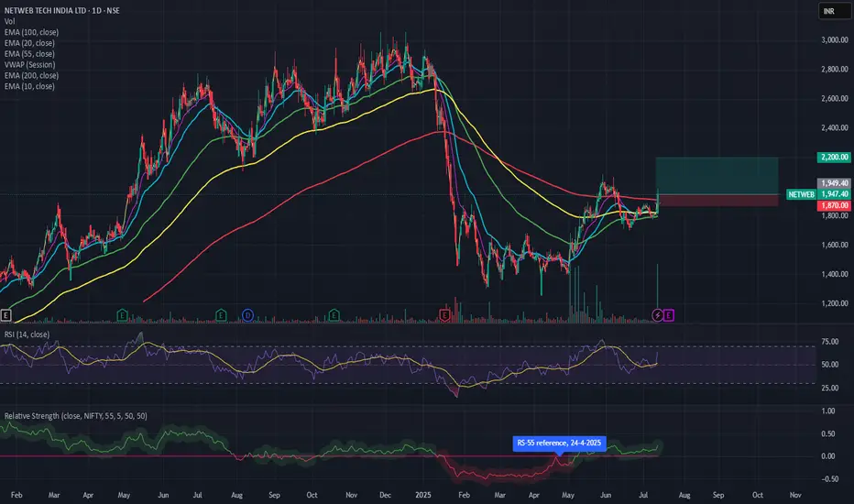Open the green E earnings marker near October 2024
The height and width of the screenshot is (504, 854).
tap(334, 315)
